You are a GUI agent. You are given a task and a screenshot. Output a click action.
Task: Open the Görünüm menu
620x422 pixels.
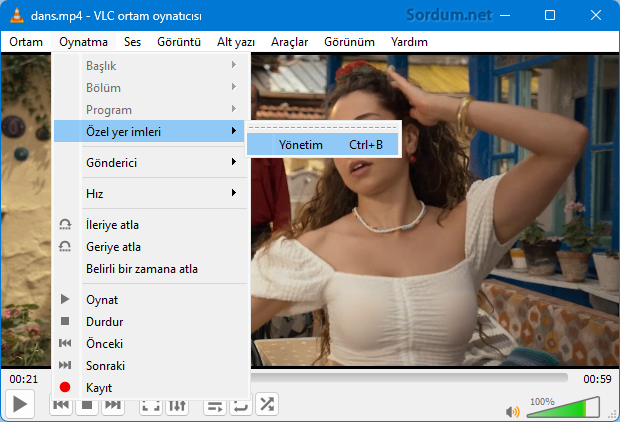[x=350, y=42]
